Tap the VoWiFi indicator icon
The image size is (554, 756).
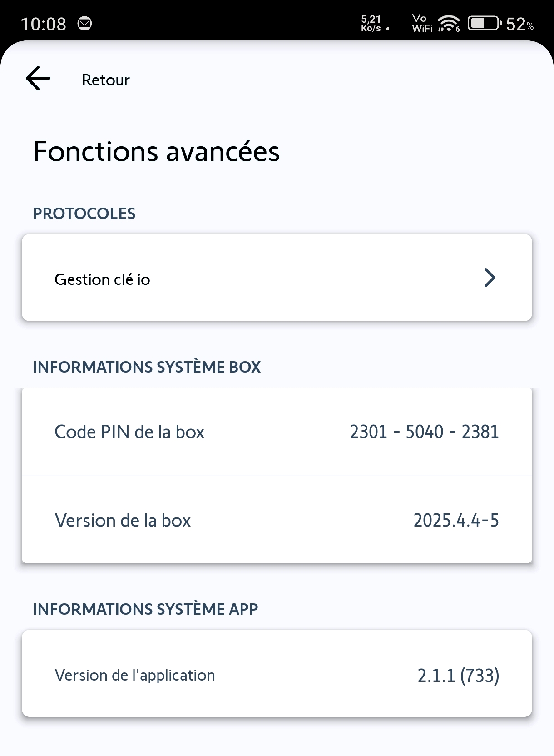click(x=422, y=23)
